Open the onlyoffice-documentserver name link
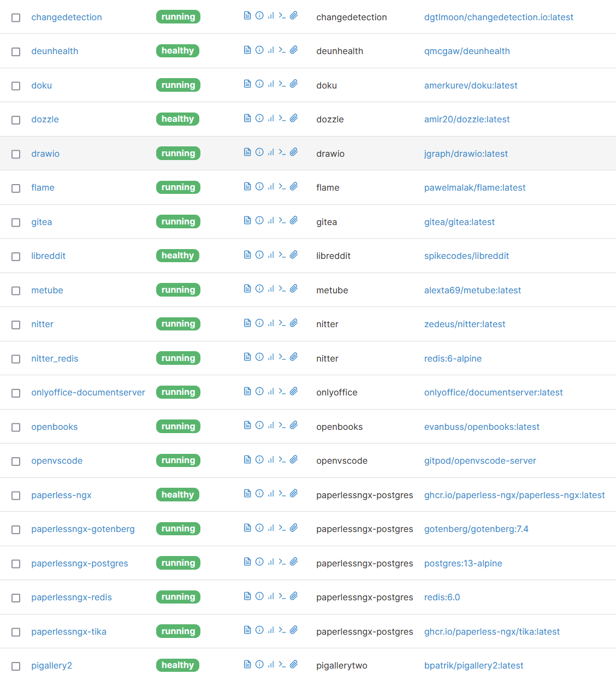The width and height of the screenshot is (616, 680). pos(88,392)
